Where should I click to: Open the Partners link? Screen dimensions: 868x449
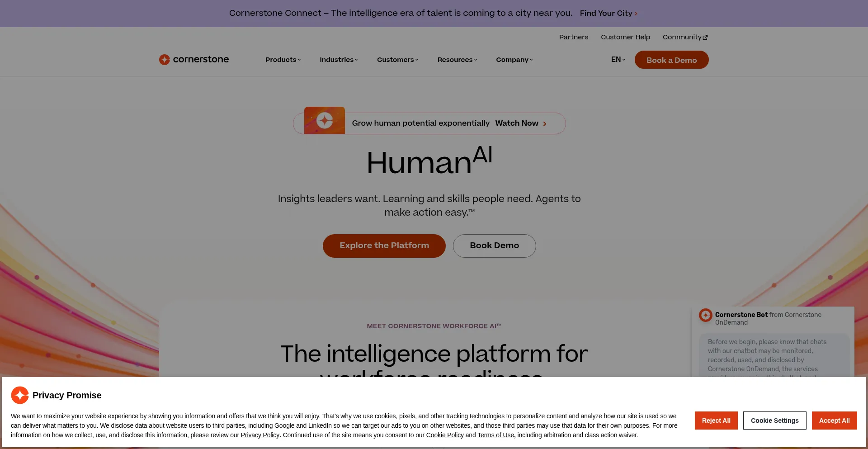pos(574,37)
